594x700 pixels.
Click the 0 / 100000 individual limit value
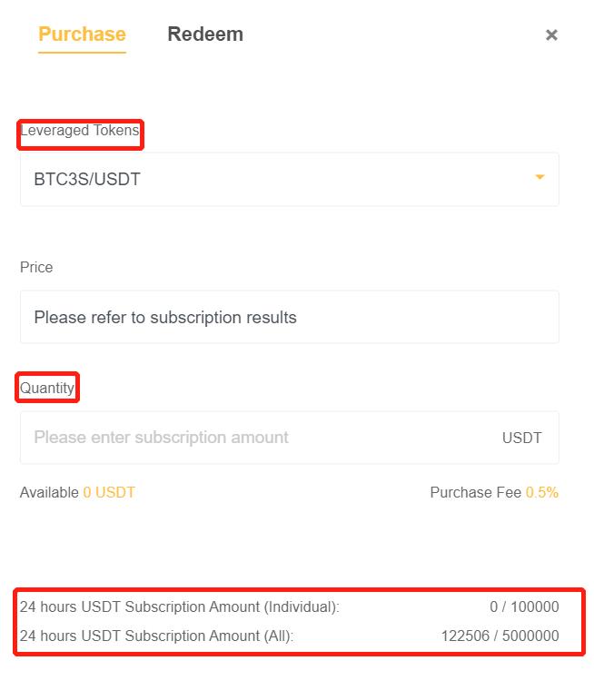524,607
